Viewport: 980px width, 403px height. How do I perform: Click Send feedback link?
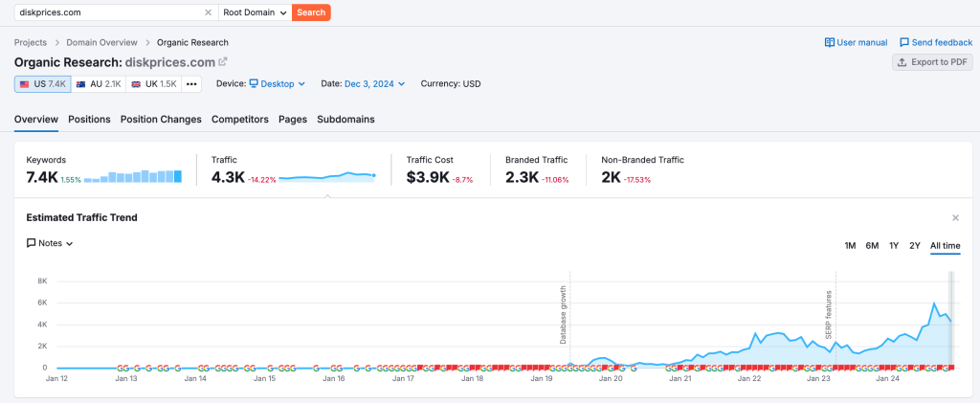(936, 42)
